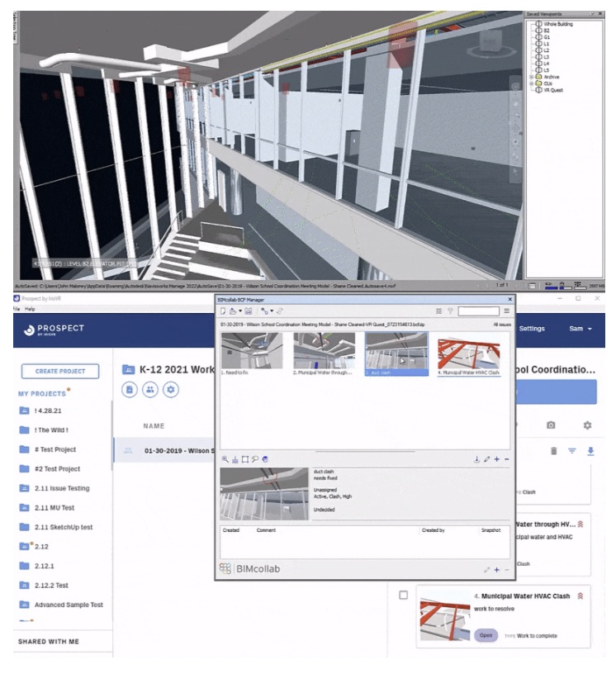Viewport: 616px width, 674px height.
Task: Open the File menu in Prospect
Action: 17,309
